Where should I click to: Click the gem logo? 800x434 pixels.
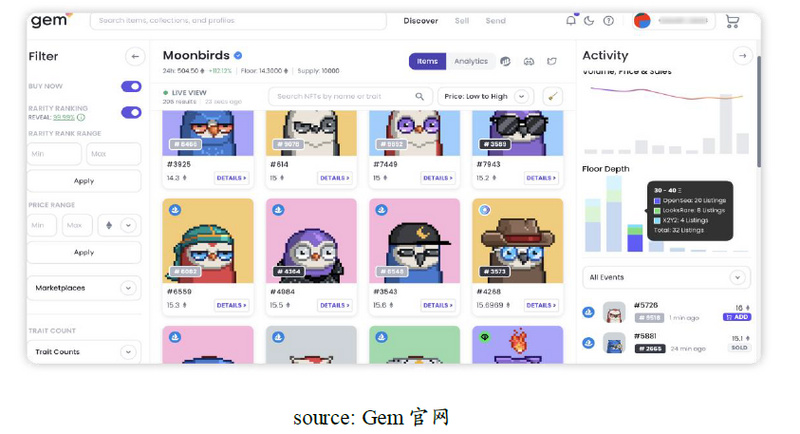click(51, 20)
